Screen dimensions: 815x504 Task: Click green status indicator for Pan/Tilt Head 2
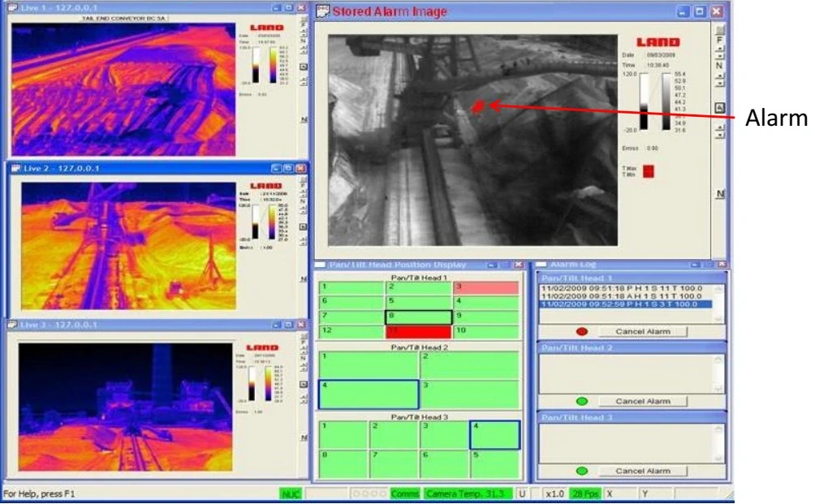coord(580,401)
